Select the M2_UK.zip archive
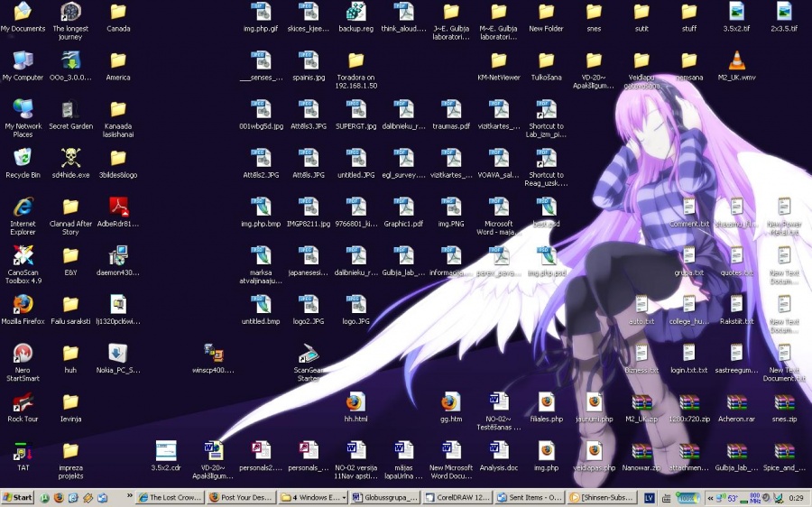The height and width of the screenshot is (507, 812). click(x=641, y=407)
